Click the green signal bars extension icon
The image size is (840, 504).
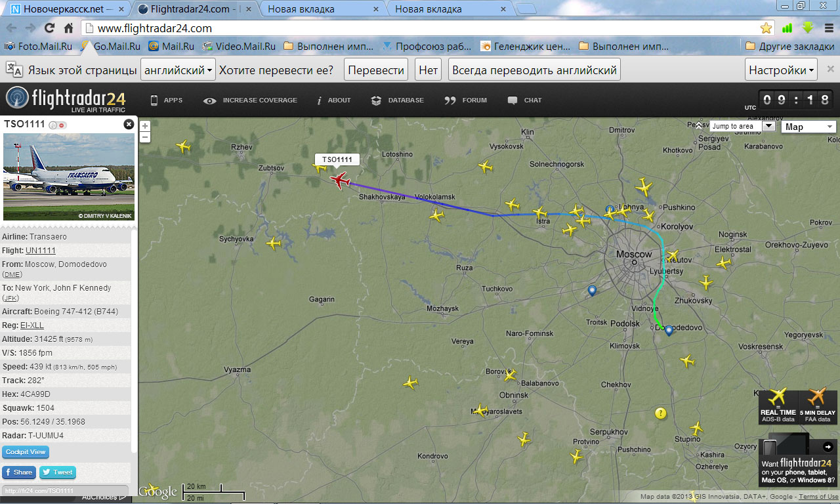tap(787, 28)
